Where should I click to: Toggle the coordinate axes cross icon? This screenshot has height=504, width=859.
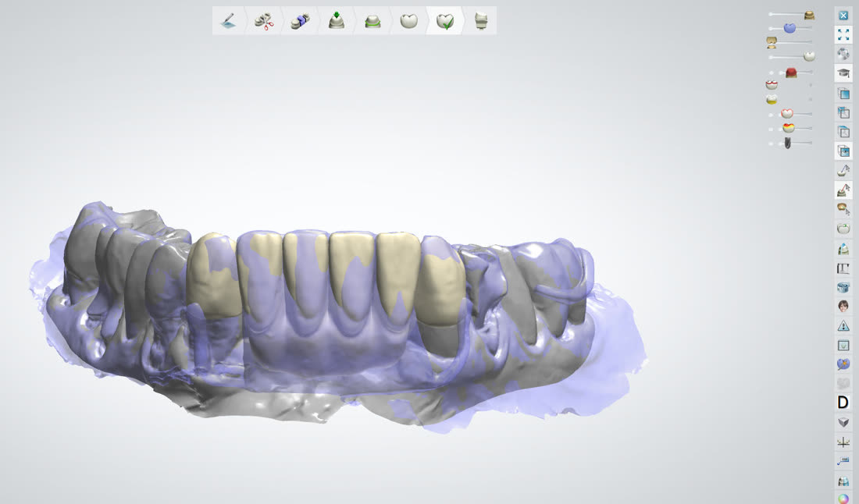click(x=843, y=442)
